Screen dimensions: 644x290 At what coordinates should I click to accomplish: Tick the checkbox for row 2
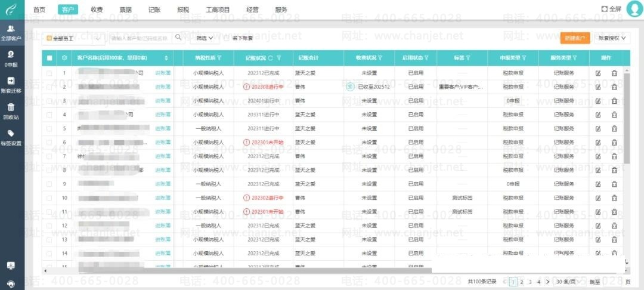coord(49,87)
